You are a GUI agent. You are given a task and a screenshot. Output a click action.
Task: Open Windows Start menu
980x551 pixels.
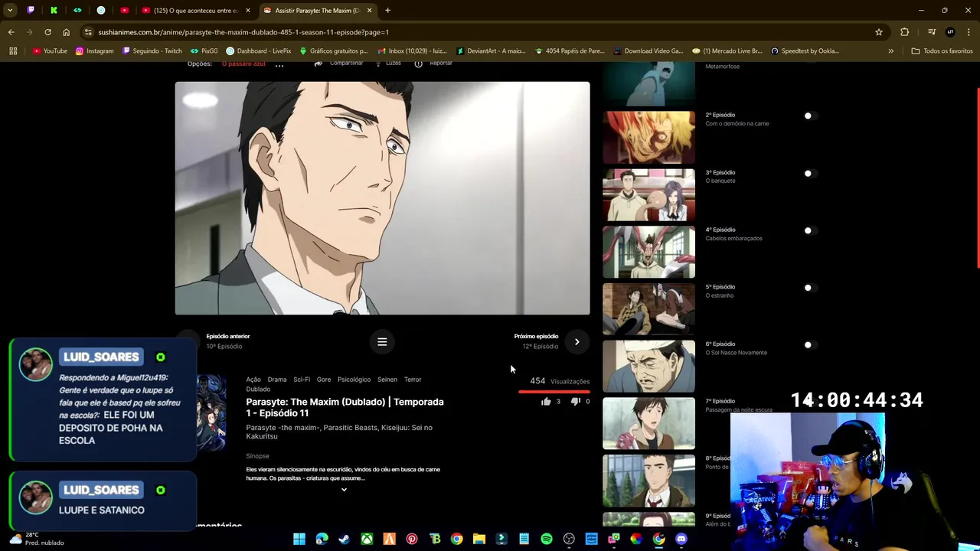click(x=299, y=539)
